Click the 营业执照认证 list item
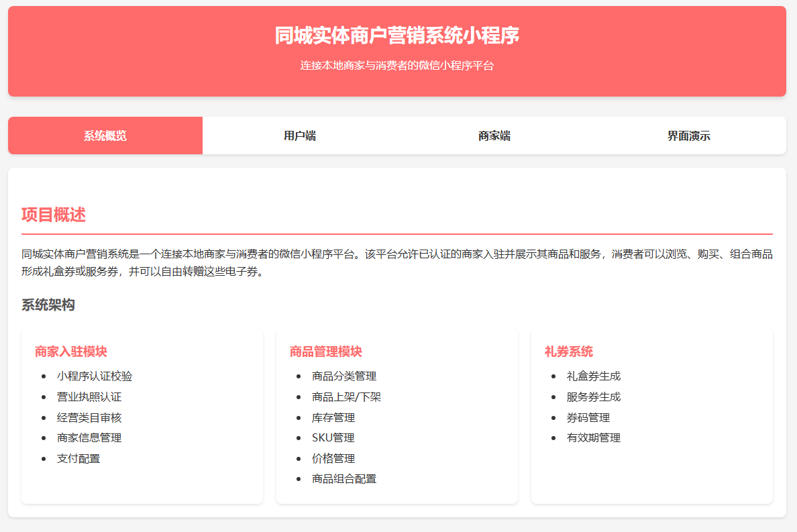The height and width of the screenshot is (532, 797). 89,397
